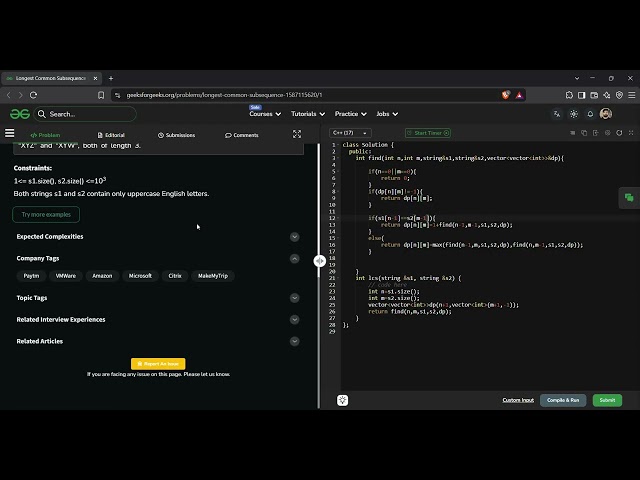View site information icon in address bar
The height and width of the screenshot is (480, 640).
(118, 95)
